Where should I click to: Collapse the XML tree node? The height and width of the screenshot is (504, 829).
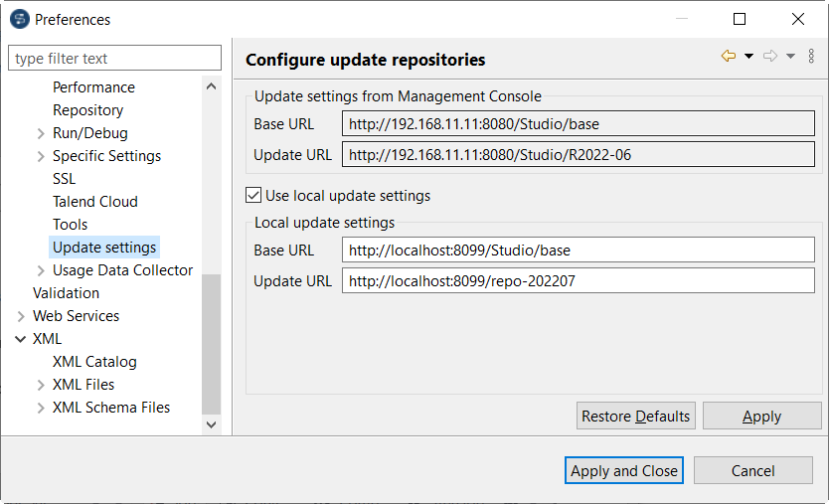point(21,339)
